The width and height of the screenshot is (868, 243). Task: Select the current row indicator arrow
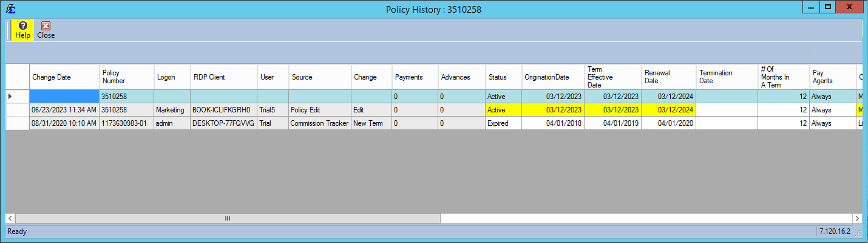18,97
